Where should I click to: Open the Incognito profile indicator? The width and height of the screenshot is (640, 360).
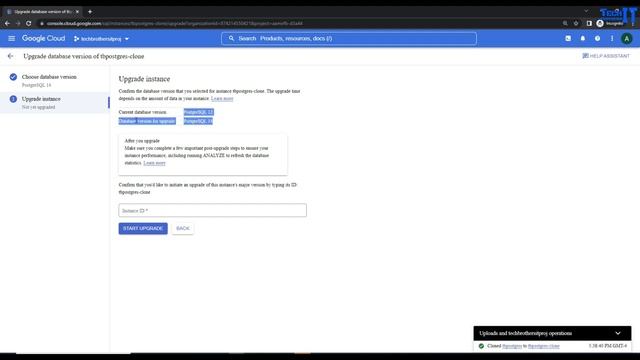[x=610, y=23]
